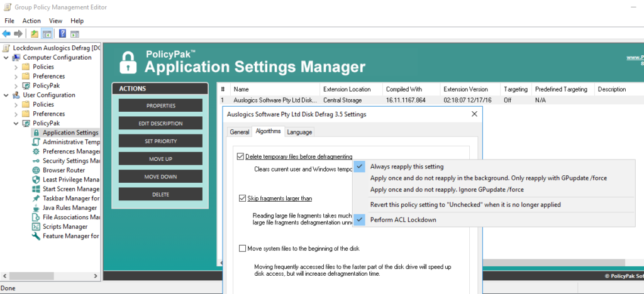Select the Application Settings lock icon
This screenshot has height=294, width=644.
pos(36,133)
